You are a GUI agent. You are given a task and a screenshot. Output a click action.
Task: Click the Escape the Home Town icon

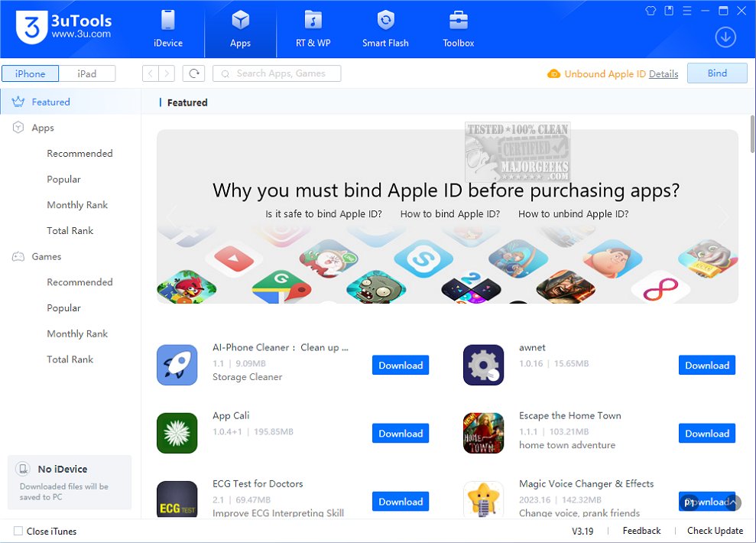click(x=484, y=433)
